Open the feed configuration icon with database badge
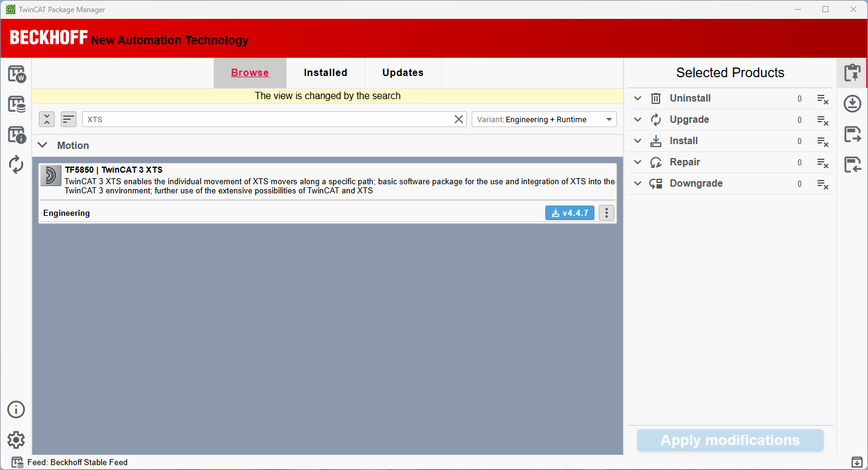Viewport: 868px width, 470px height. (x=16, y=104)
